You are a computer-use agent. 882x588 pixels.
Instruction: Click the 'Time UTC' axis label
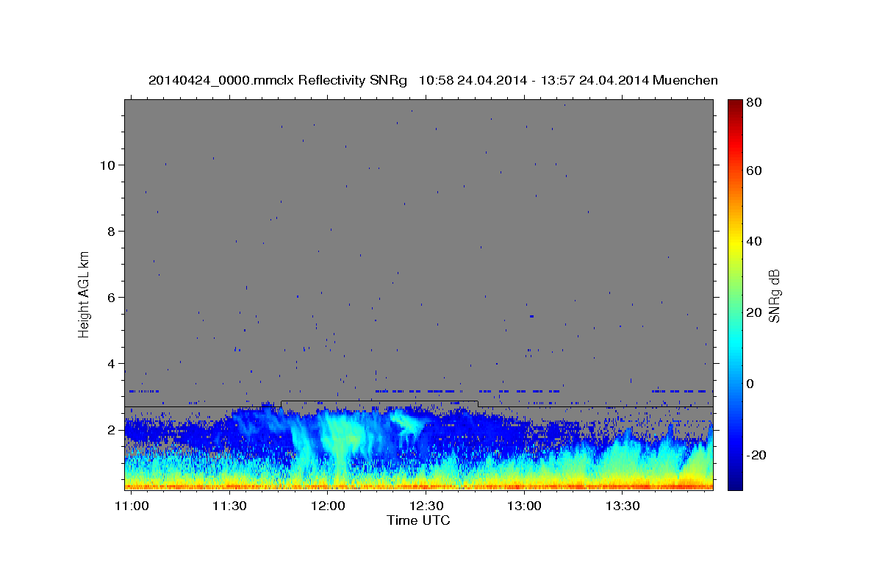click(x=418, y=520)
